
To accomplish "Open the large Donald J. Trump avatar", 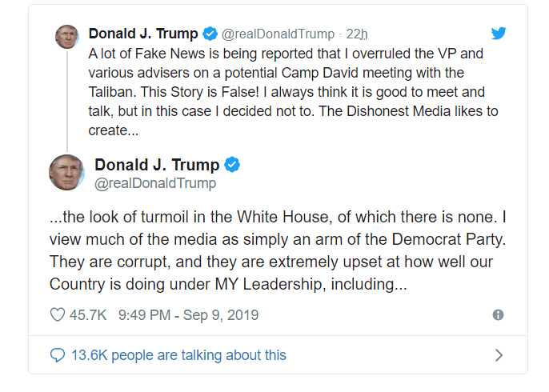I will pos(66,172).
